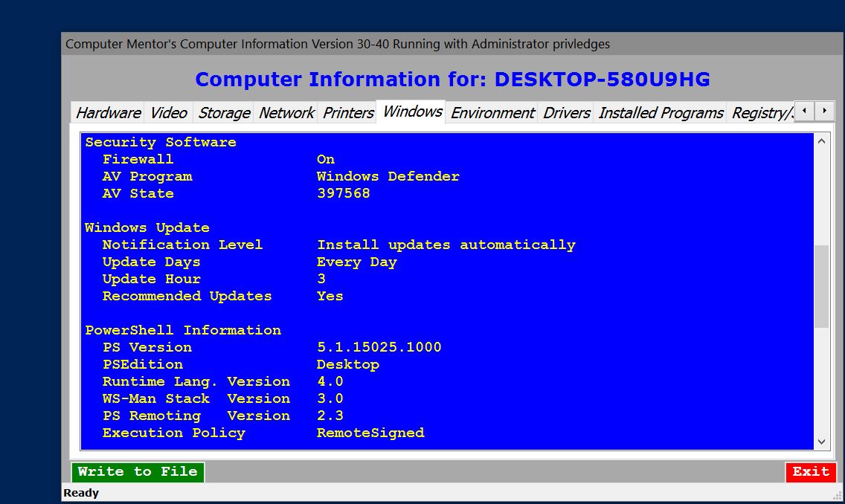The width and height of the screenshot is (845, 504).
Task: Show the Drivers tab
Action: [x=566, y=113]
